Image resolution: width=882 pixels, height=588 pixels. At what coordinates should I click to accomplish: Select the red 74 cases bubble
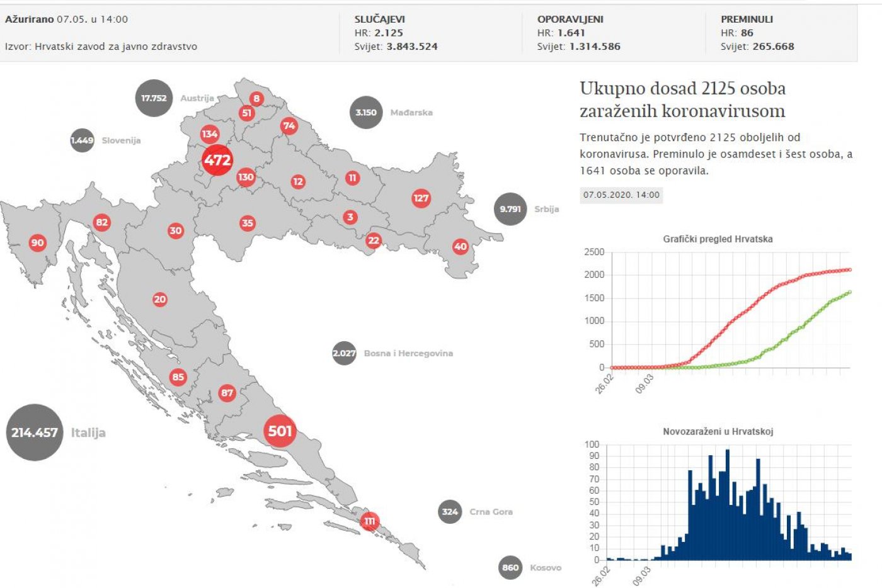click(x=289, y=125)
